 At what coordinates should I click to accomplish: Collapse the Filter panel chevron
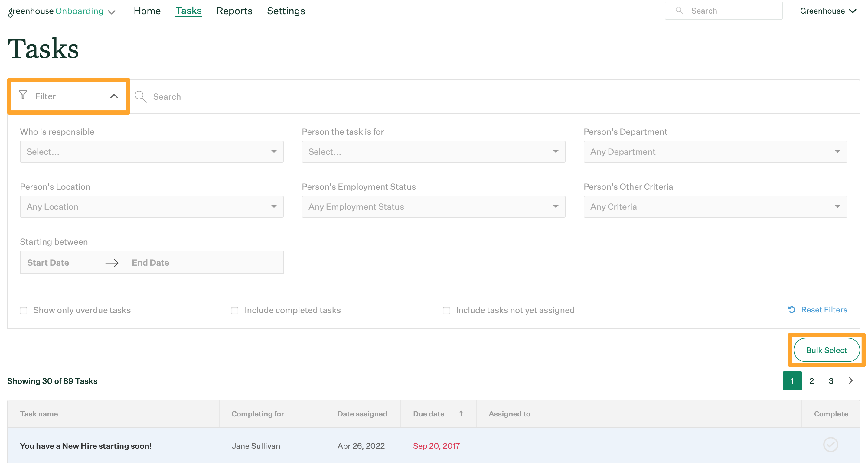114,96
